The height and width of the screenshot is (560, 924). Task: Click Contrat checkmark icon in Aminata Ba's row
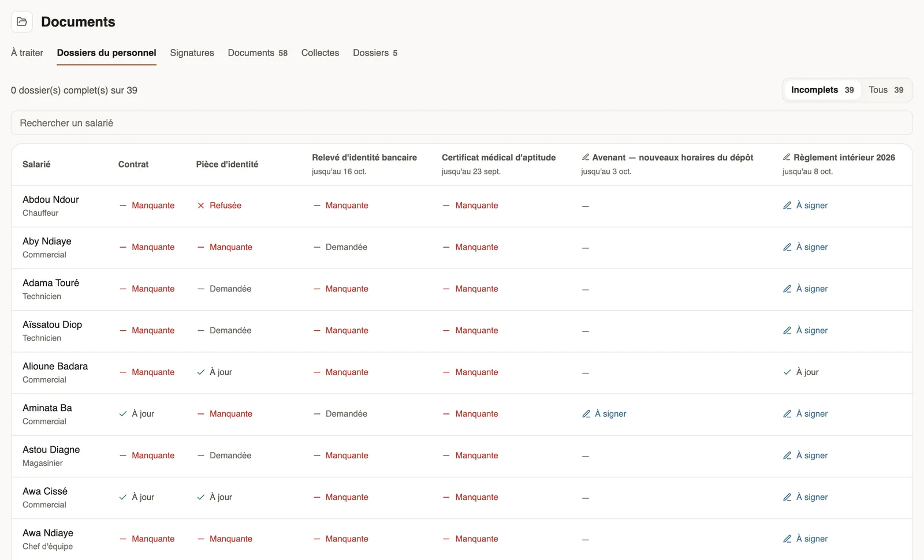coord(123,414)
